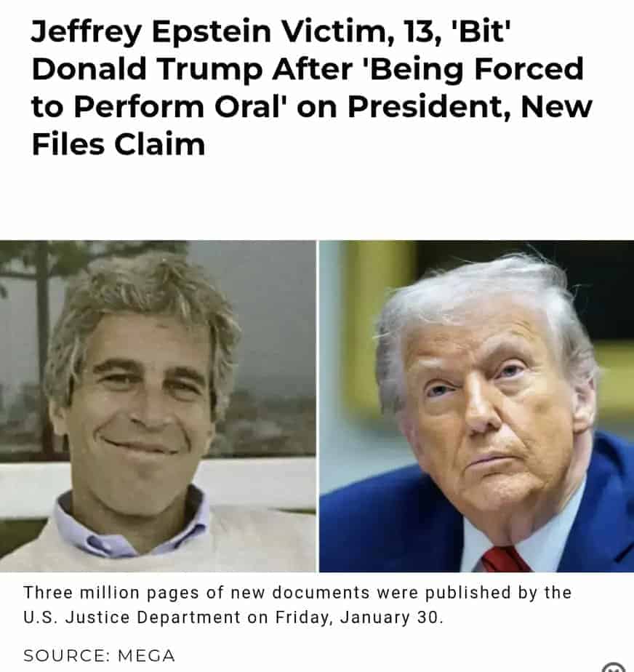Open the left photo of man in cream sweater
Screen dimensions: 634x672
(x=158, y=407)
